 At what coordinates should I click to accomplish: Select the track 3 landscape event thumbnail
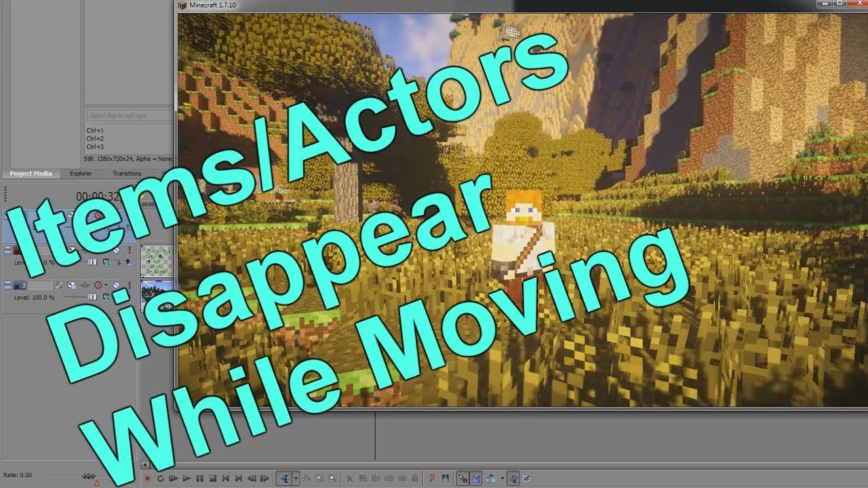pyautogui.click(x=157, y=296)
